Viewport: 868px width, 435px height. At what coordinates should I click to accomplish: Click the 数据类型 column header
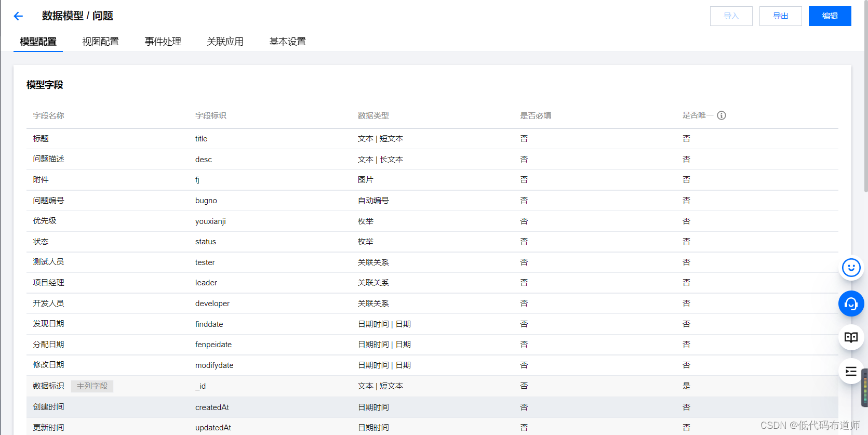tap(373, 115)
